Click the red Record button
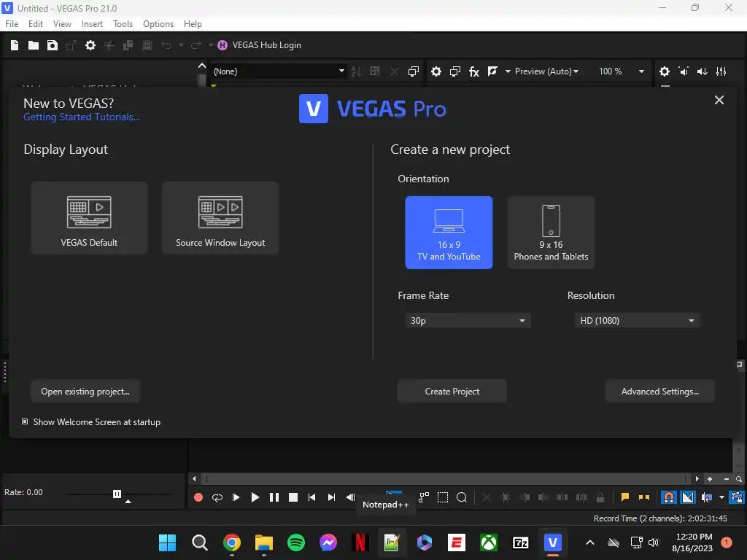 [x=198, y=497]
